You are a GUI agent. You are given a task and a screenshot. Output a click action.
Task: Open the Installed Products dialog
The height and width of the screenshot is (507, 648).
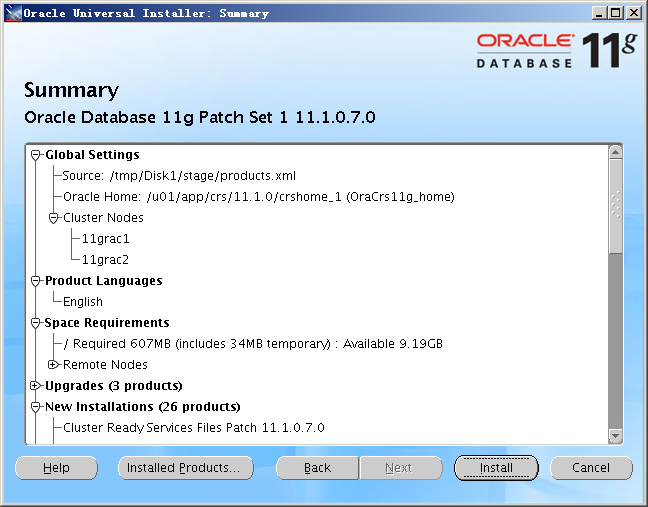click(x=184, y=468)
